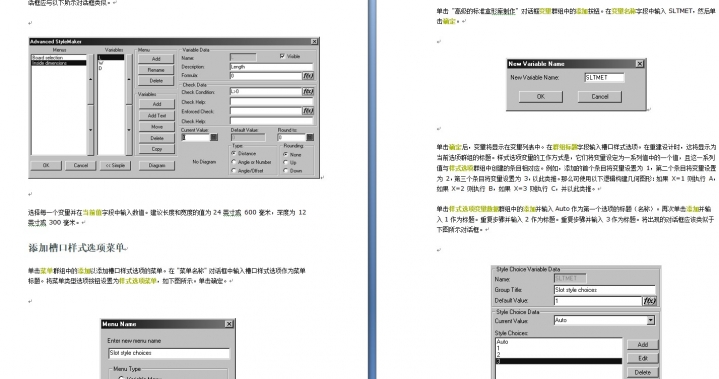Click the Formula input field
The height and width of the screenshot is (379, 719).
pyautogui.click(x=265, y=76)
